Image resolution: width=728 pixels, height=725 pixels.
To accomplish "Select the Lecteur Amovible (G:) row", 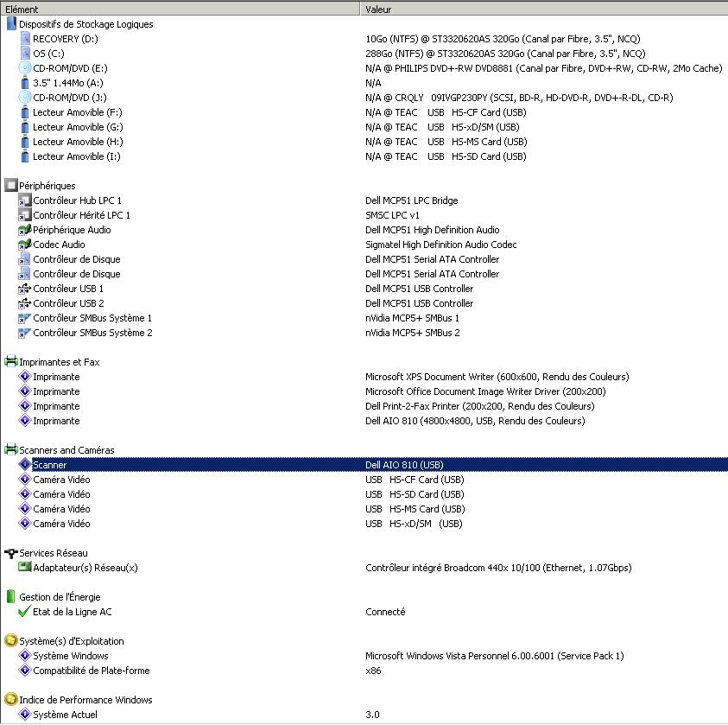I will click(x=364, y=127).
